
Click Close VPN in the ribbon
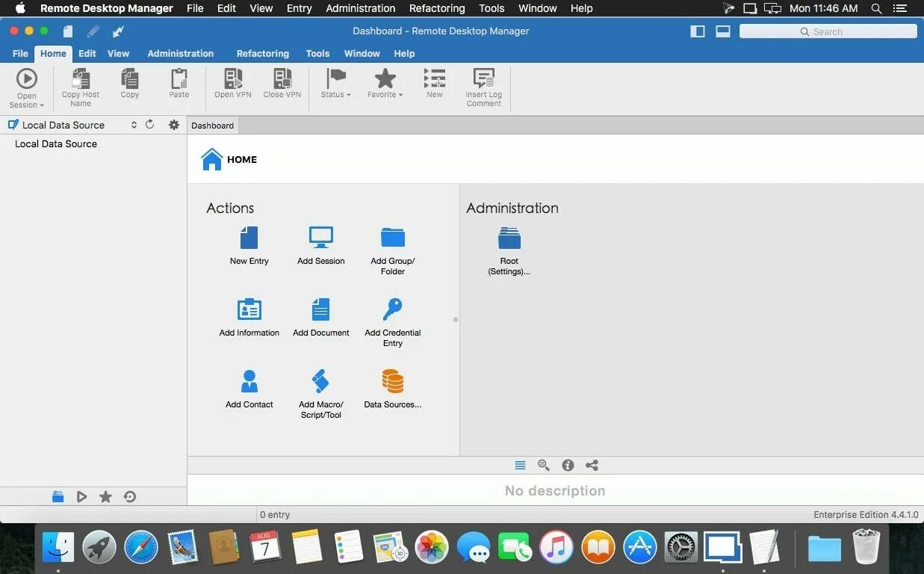tap(282, 84)
